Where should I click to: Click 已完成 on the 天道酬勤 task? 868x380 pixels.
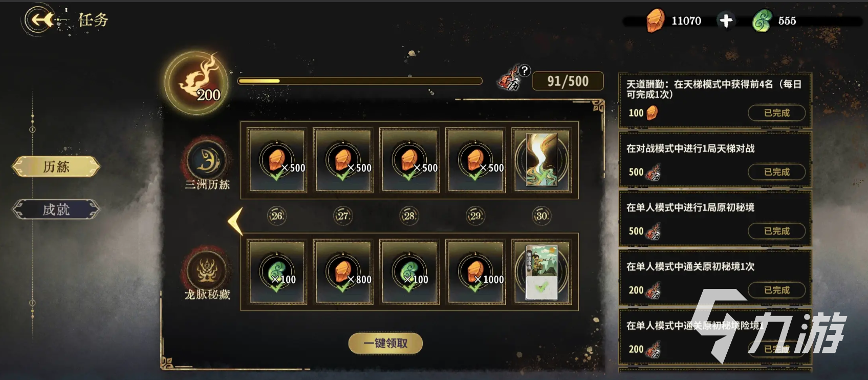click(x=776, y=113)
